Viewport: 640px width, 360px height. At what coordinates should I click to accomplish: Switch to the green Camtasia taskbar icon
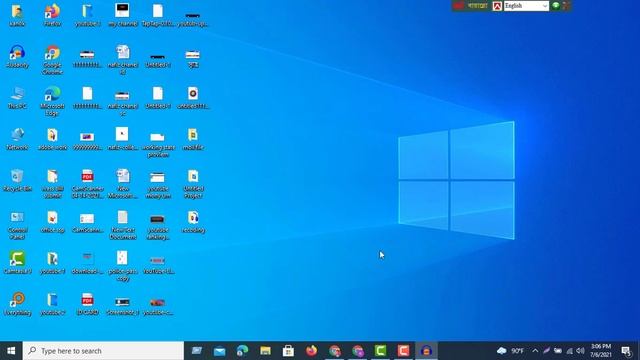click(380, 351)
